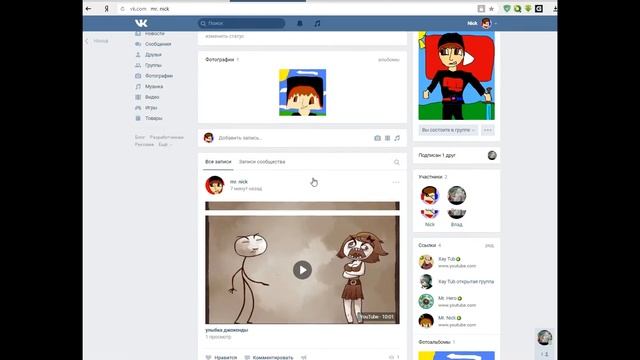
Task: Share the post with the megaphone icon
Action: pyautogui.click(x=304, y=358)
